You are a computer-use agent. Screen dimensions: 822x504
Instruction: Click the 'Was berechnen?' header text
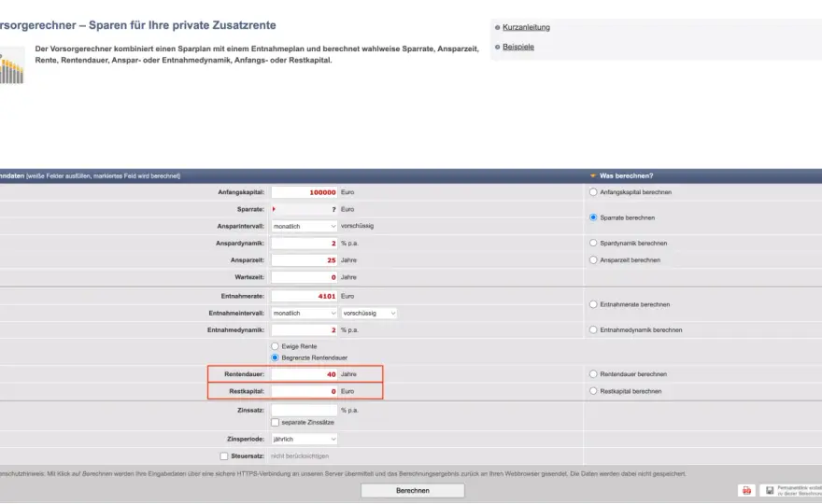click(627, 176)
